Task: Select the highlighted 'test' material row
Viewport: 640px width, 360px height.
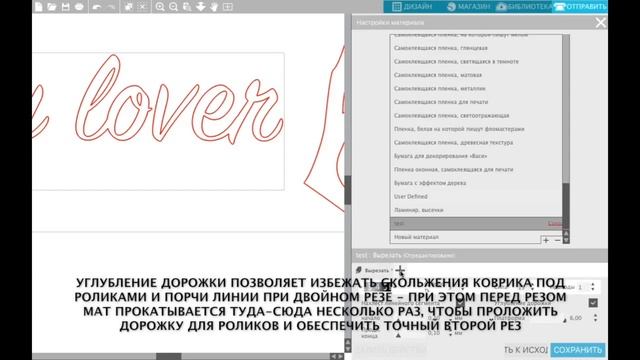Action: pos(476,224)
